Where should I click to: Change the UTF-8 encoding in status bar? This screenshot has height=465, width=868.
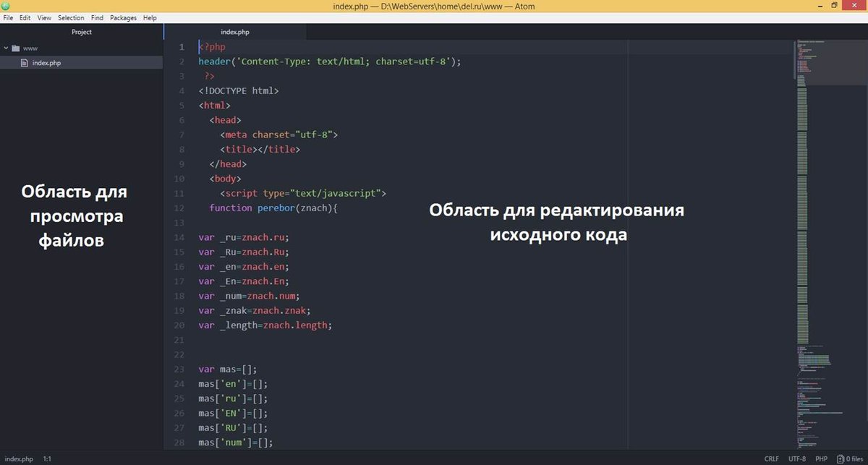pos(797,458)
